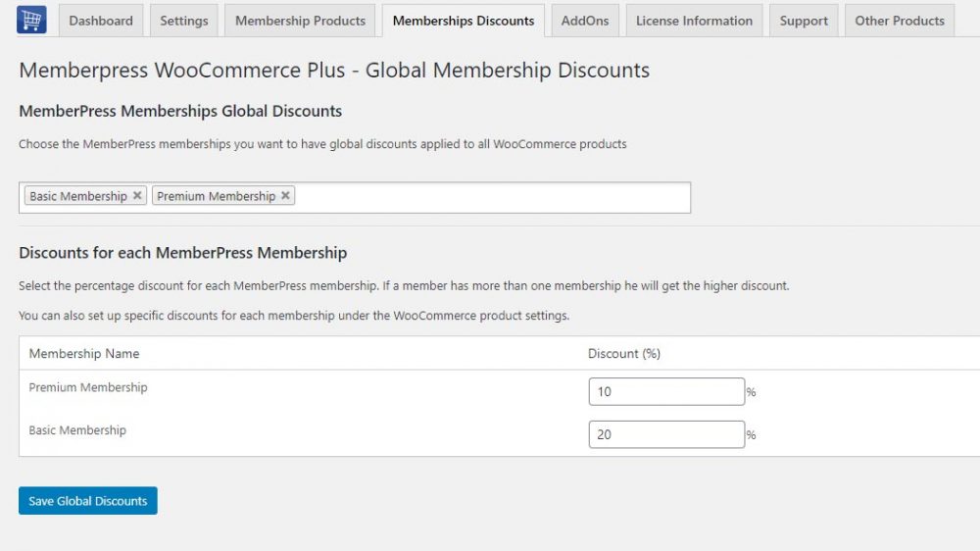Screen dimensions: 980x551
Task: Open the Dashboard tab
Action: [x=101, y=21]
